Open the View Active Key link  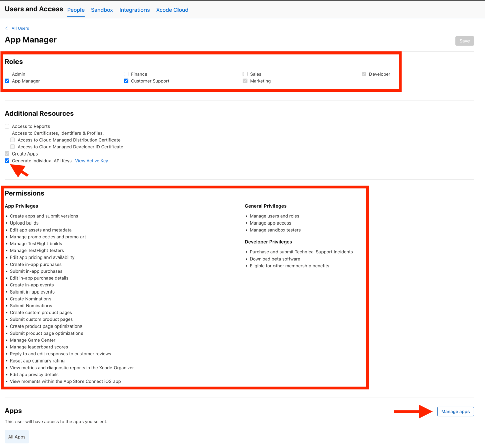92,161
